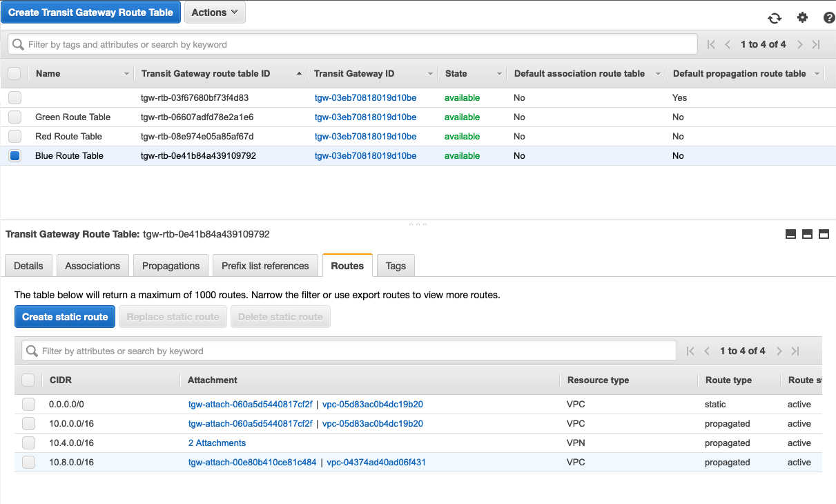Viewport: 836px width, 504px height.
Task: Open the help question mark icon
Action: click(829, 18)
